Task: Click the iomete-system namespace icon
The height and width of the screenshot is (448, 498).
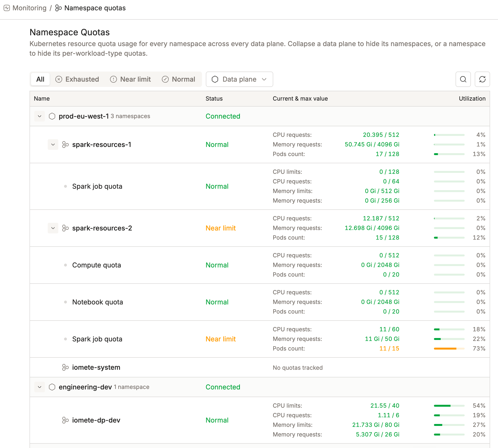Action: coord(65,367)
